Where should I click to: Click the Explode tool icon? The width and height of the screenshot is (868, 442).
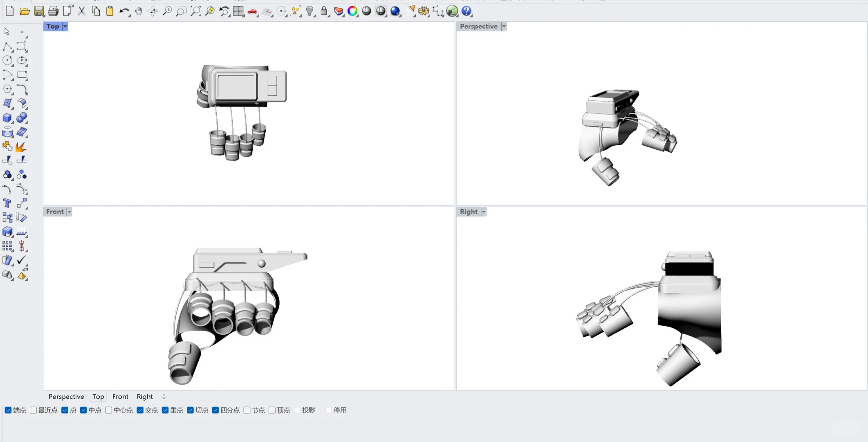(21, 147)
